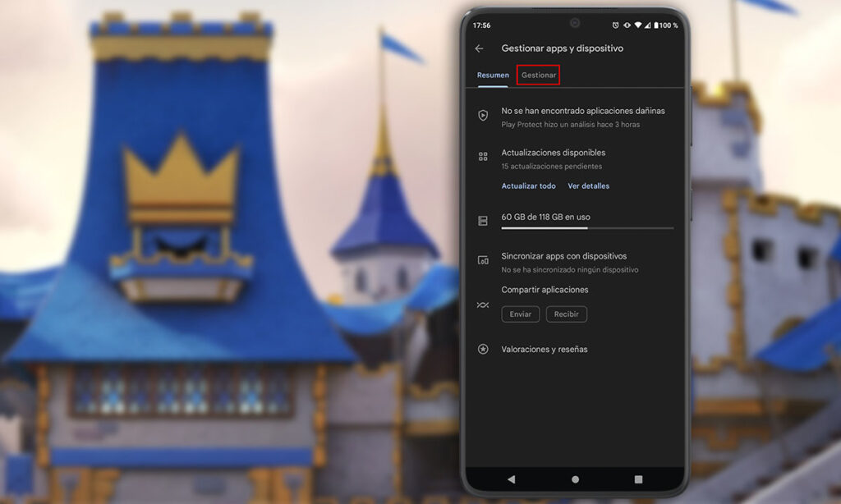Tap the sync devices icon
This screenshot has width=841, height=504.
483,260
